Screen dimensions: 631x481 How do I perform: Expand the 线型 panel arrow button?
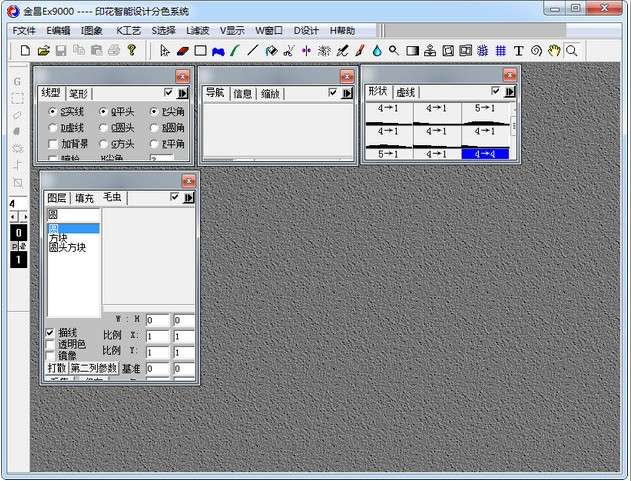(183, 93)
